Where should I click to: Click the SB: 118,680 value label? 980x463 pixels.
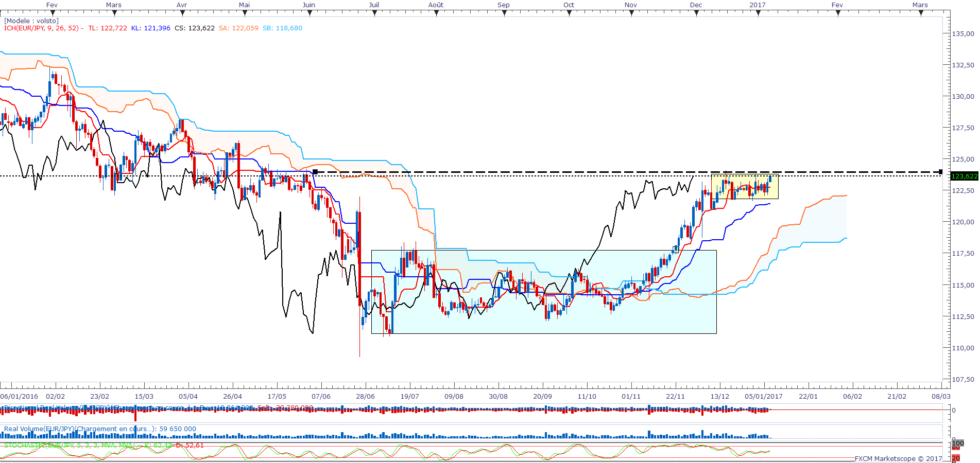282,28
